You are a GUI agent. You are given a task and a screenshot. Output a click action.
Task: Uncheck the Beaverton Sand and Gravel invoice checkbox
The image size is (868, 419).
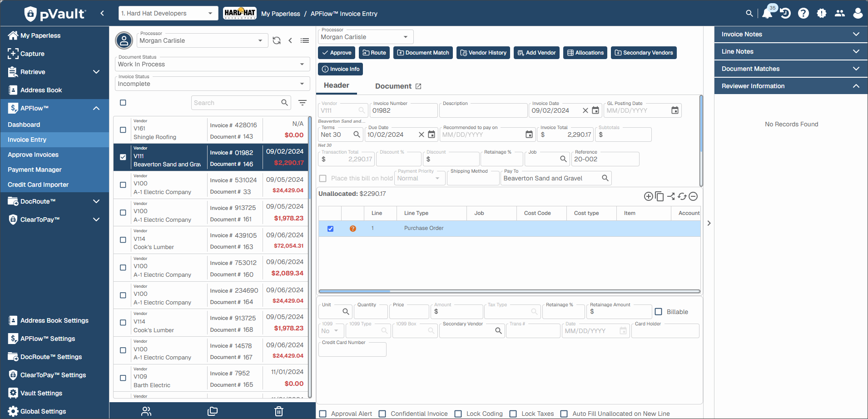123,157
